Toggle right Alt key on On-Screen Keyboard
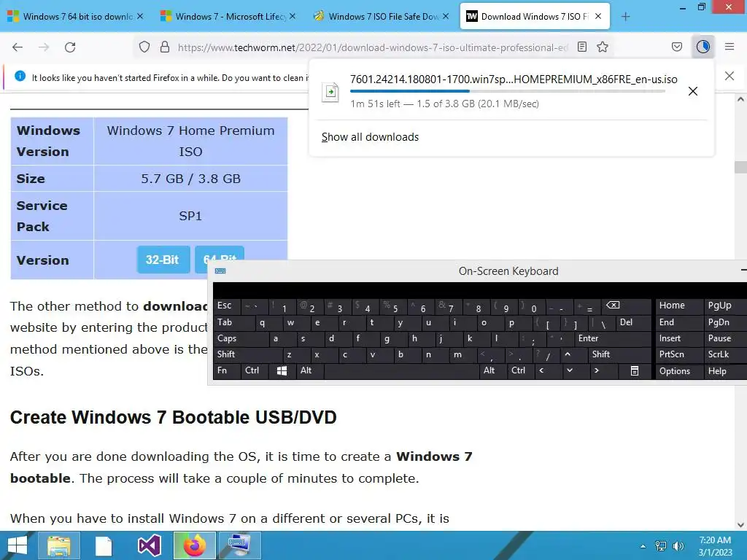 (492, 370)
